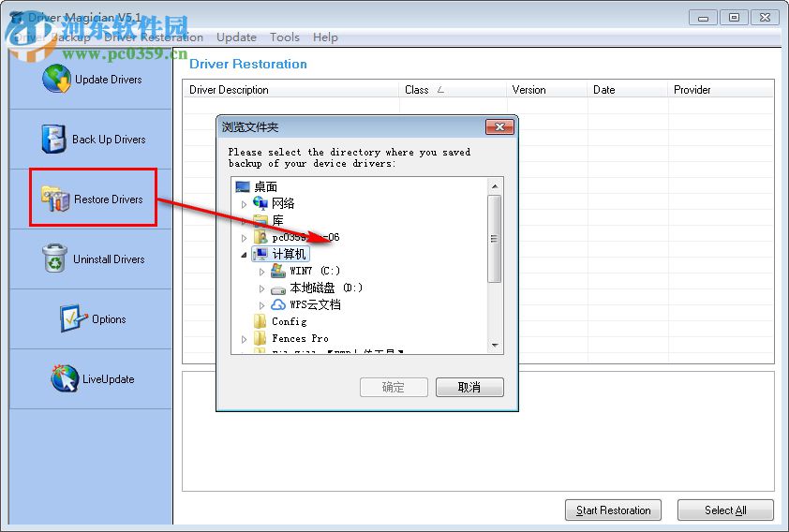The image size is (789, 532).
Task: Sort by Class column header
Action: click(x=453, y=90)
